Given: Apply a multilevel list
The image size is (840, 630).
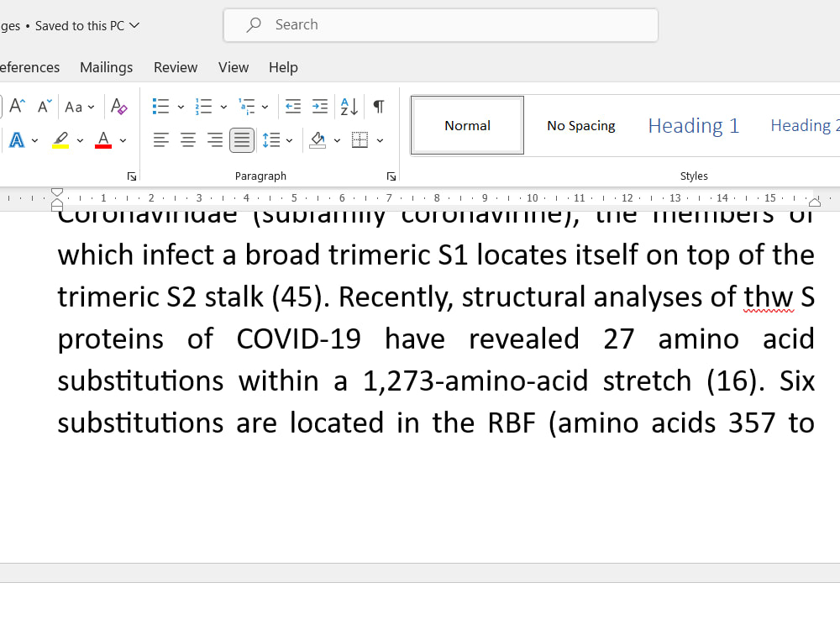Looking at the screenshot, I should click(246, 106).
